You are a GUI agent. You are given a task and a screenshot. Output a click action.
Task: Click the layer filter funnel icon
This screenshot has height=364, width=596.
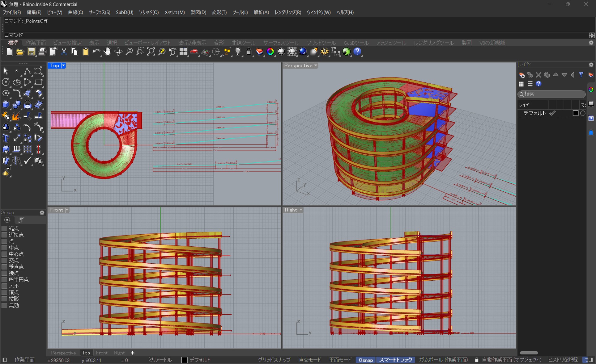581,75
